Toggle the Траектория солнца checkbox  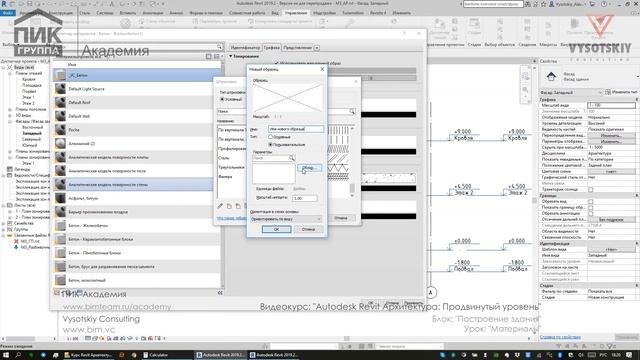click(x=591, y=190)
